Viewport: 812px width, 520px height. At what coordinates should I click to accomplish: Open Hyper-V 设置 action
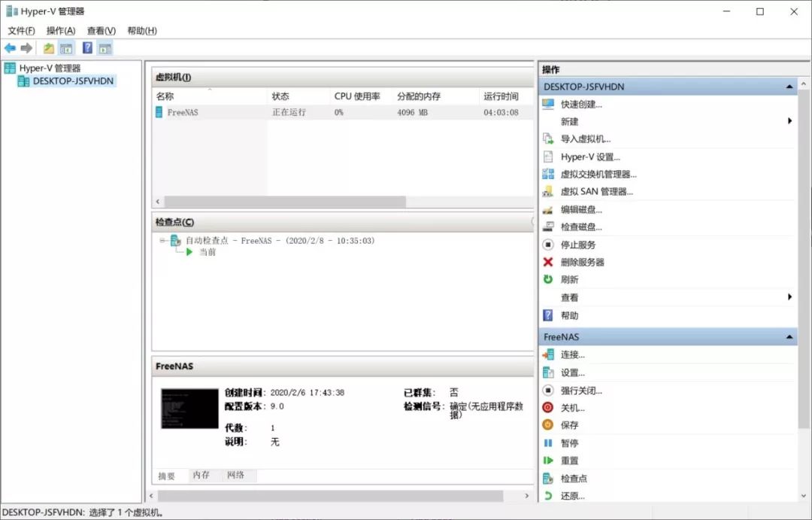590,157
